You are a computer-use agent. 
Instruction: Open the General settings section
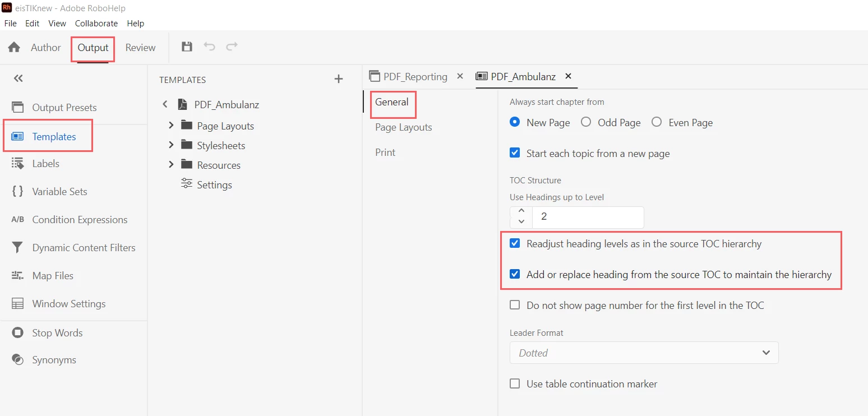click(392, 102)
